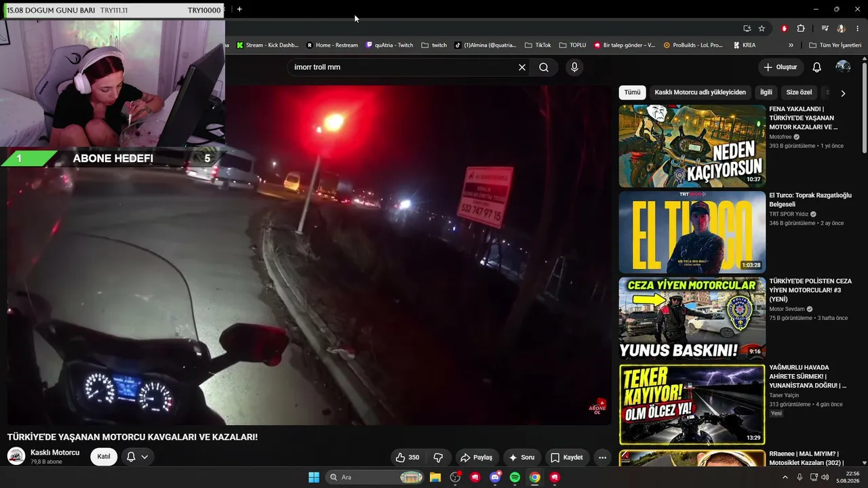The image size is (868, 488).
Task: Click the Katıl join button
Action: 104,457
